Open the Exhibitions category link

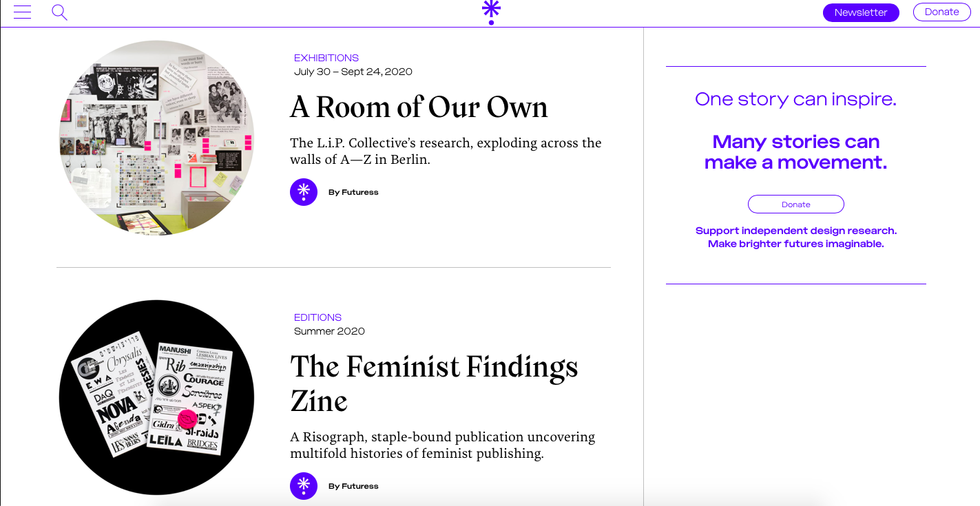click(x=326, y=58)
